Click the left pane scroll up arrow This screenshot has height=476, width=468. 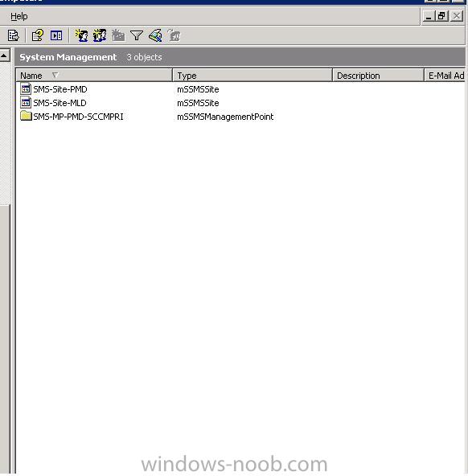click(5, 55)
